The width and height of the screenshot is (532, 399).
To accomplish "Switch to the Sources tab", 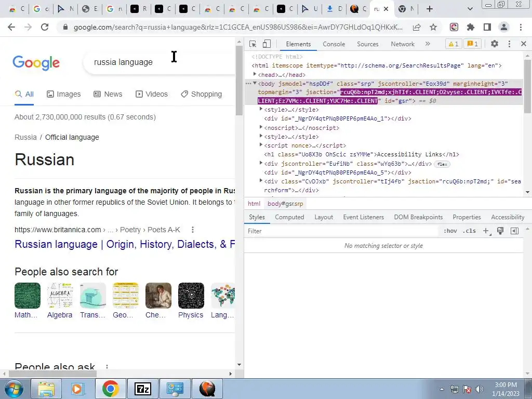I will click(x=367, y=44).
